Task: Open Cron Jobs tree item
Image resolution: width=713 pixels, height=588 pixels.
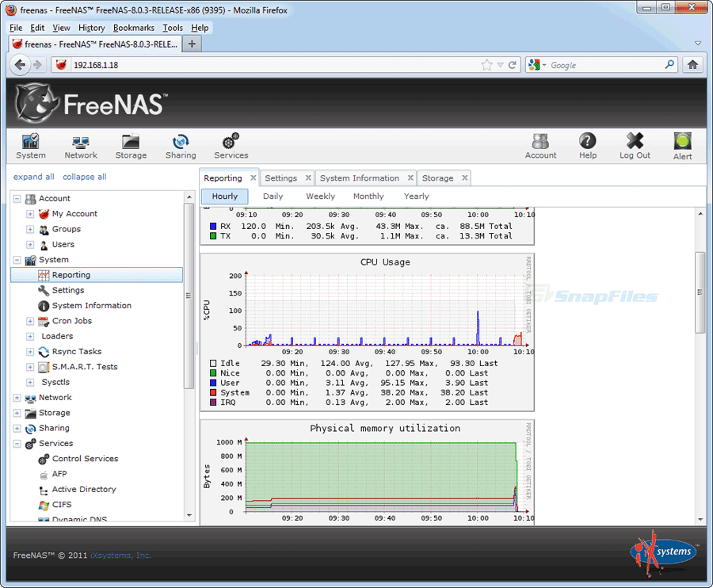Action: (72, 321)
